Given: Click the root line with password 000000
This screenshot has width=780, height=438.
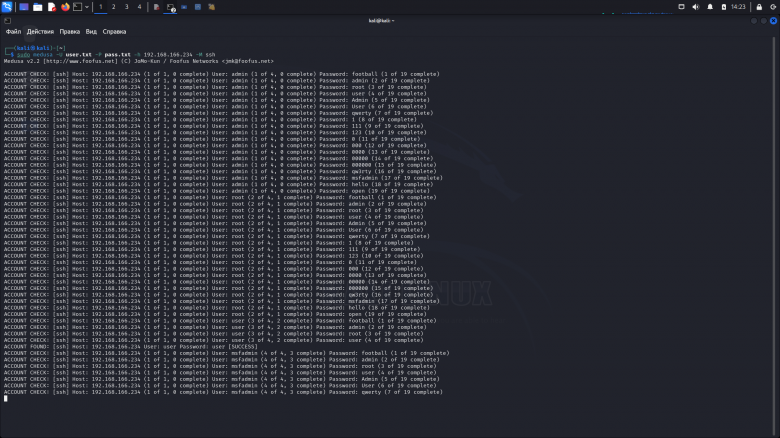Looking at the screenshot, I should [218, 288].
